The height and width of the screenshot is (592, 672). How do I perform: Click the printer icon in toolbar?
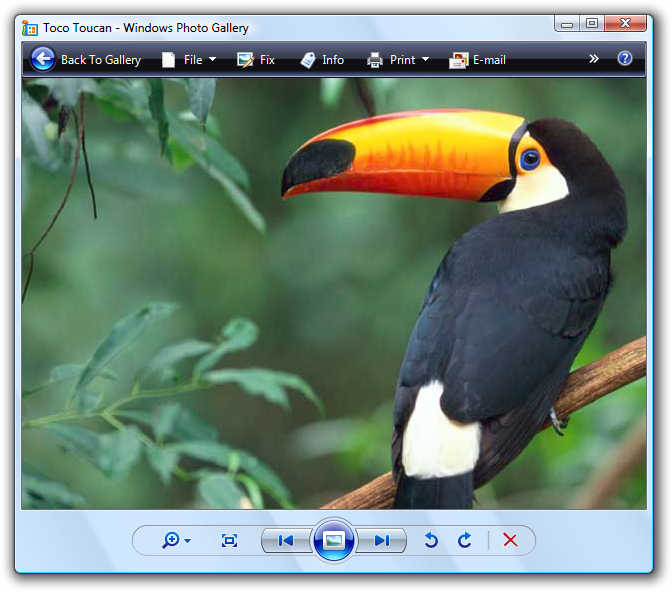(x=375, y=60)
